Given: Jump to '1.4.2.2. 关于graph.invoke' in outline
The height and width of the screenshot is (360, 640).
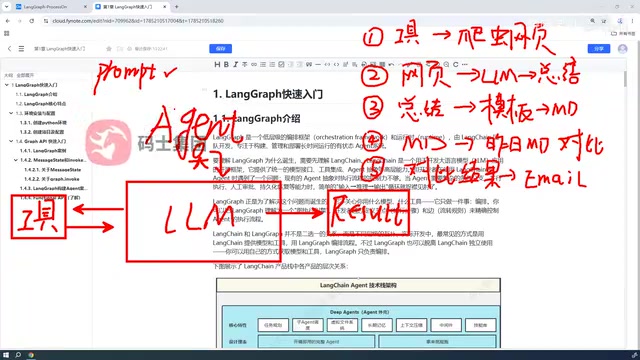Looking at the screenshot, I should coord(52,179).
